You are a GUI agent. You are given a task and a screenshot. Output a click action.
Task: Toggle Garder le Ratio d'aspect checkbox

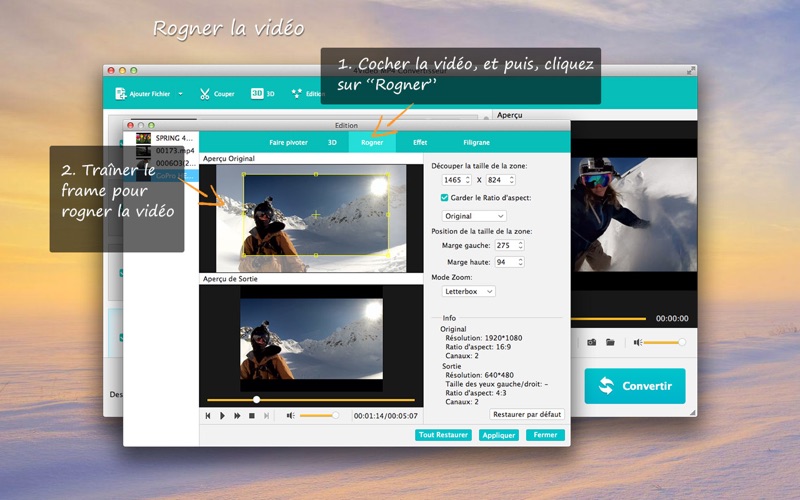point(444,197)
